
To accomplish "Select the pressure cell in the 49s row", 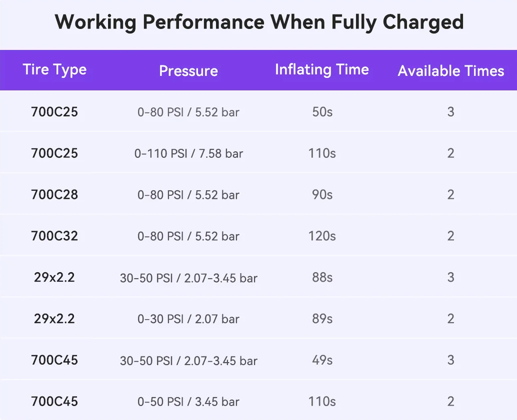I will coord(188,360).
